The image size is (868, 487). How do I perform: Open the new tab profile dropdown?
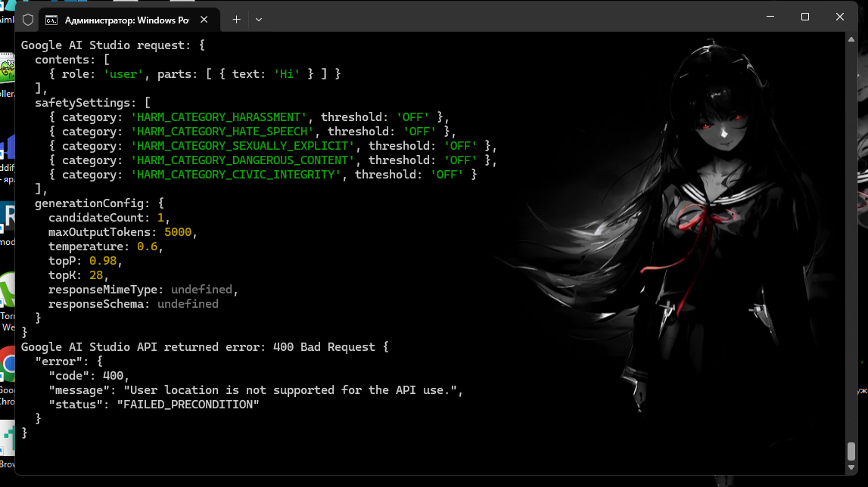coord(259,20)
